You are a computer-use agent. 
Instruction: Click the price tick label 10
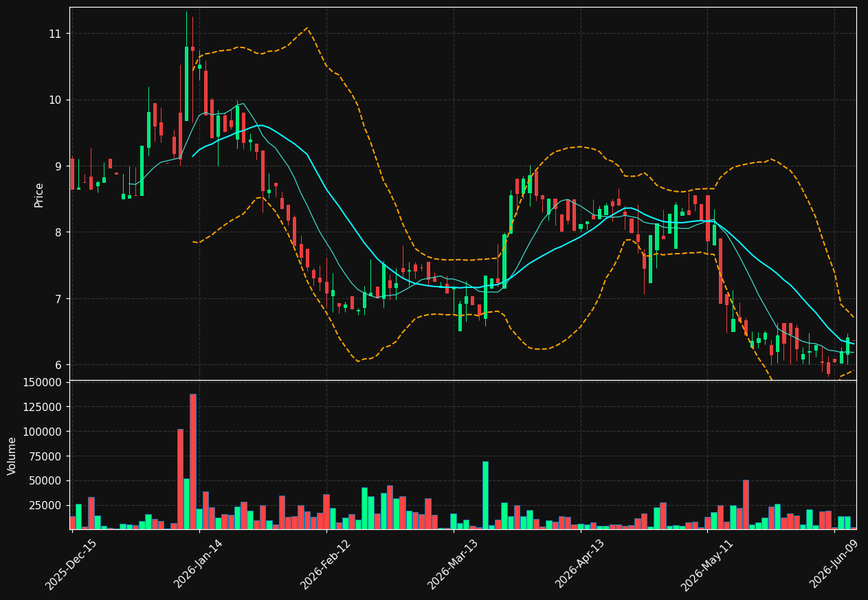pos(55,100)
